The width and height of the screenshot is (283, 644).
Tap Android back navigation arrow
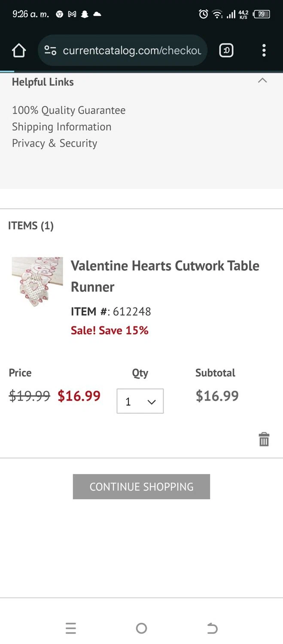click(212, 629)
